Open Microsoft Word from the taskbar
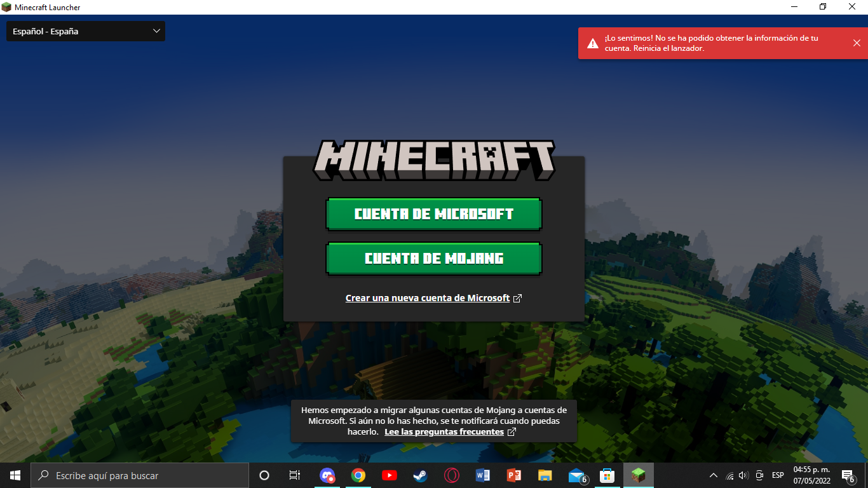The height and width of the screenshot is (488, 868). [483, 475]
